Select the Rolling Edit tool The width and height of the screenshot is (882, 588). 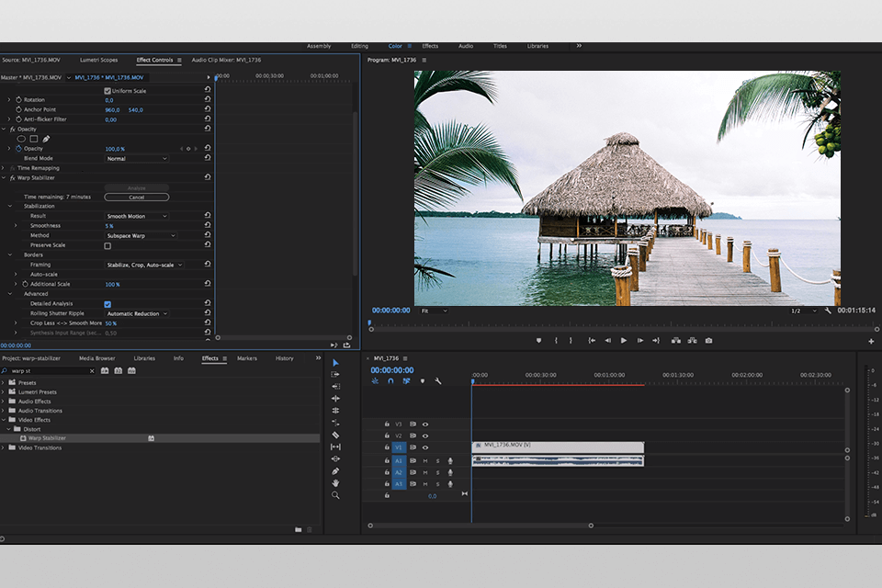coord(336,410)
